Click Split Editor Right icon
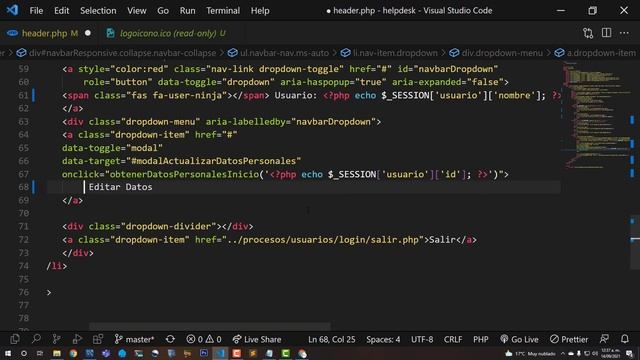 click(607, 33)
